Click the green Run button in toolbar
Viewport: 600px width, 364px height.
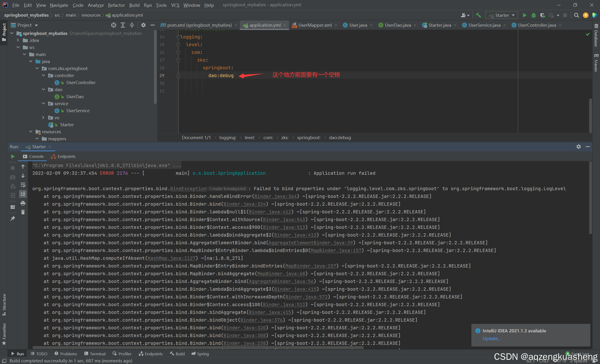tap(524, 15)
